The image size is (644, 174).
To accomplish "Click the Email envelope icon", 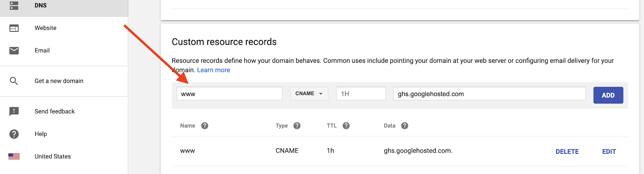I will [x=14, y=50].
